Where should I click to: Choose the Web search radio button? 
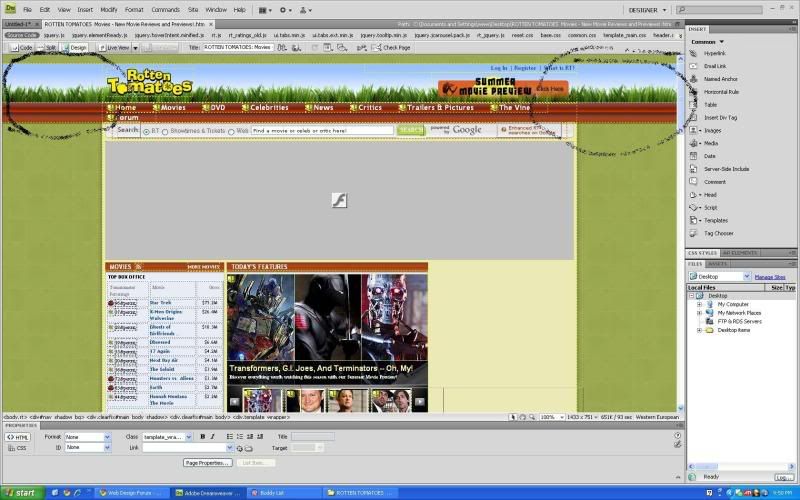pyautogui.click(x=231, y=131)
